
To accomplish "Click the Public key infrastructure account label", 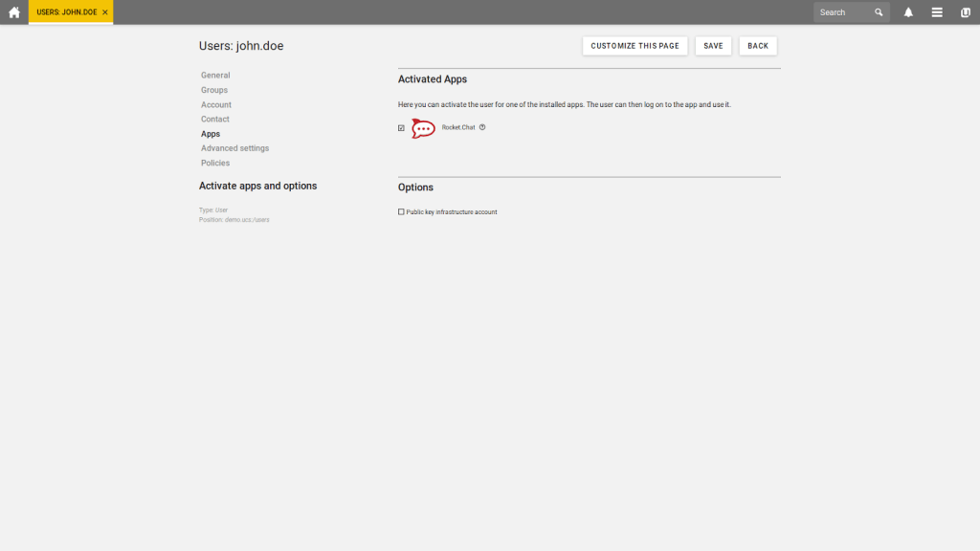I will 452,212.
